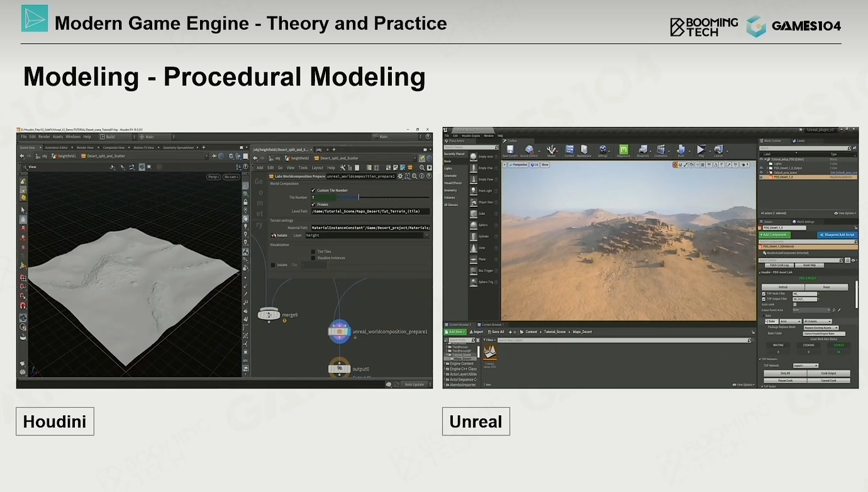The image size is (868, 492).
Task: Click the Launch icon in Unreal toolbar
Action: 718,150
